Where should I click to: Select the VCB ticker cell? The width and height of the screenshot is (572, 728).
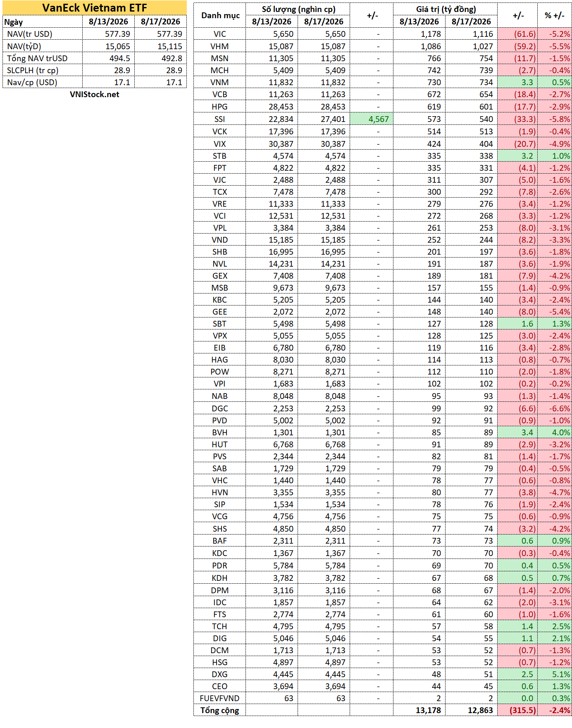coord(220,94)
